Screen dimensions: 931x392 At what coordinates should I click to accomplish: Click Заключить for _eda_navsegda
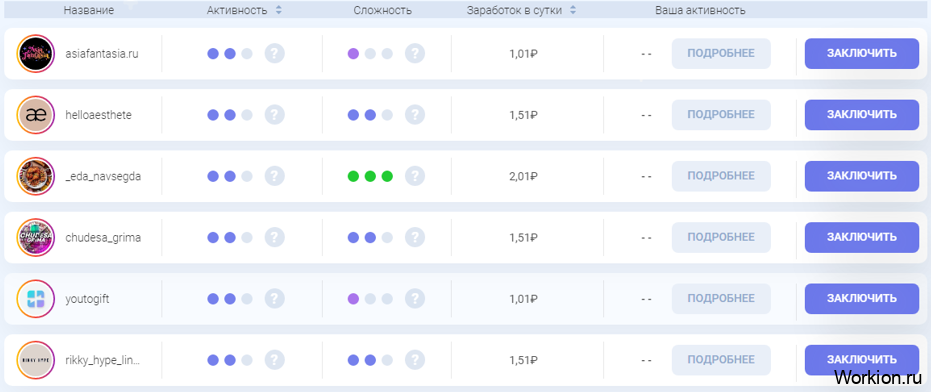862,176
